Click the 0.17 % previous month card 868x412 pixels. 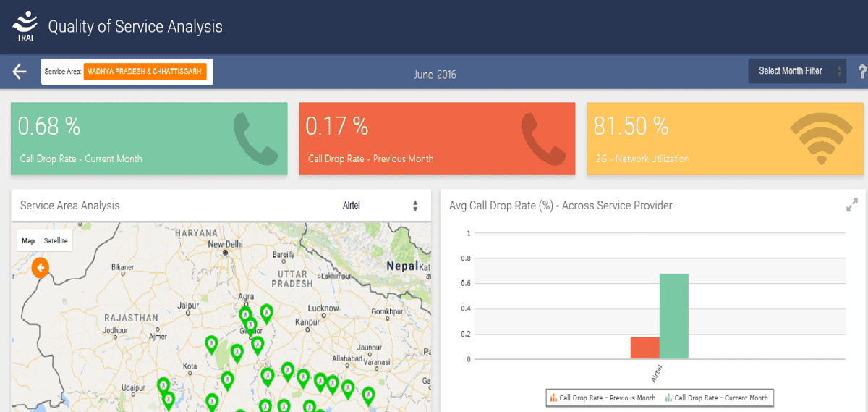coord(437,138)
